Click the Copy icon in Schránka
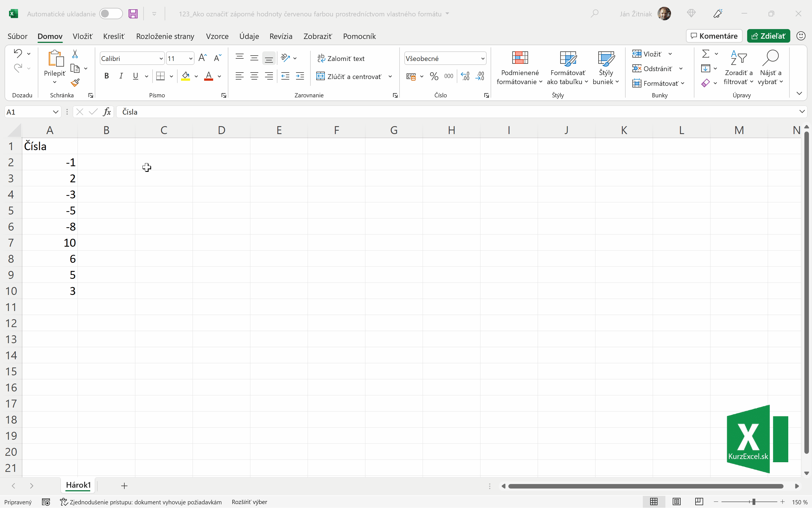The height and width of the screenshot is (508, 812). tap(75, 69)
